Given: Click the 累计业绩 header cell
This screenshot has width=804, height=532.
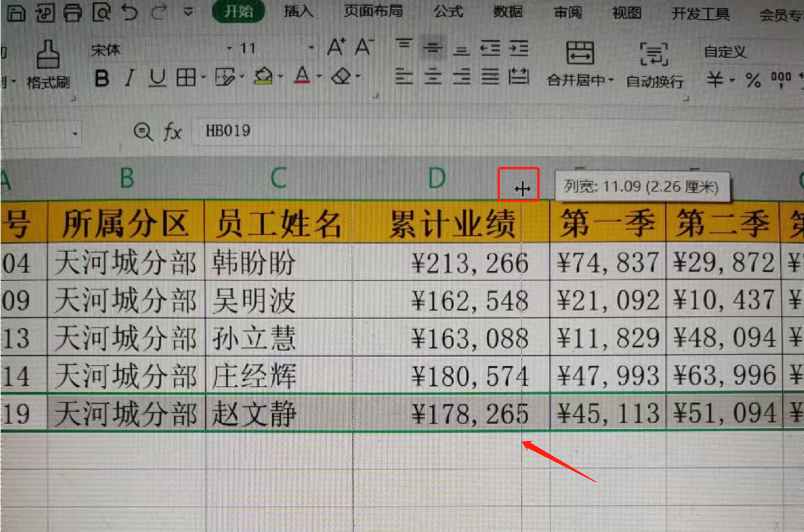Looking at the screenshot, I should [x=452, y=223].
